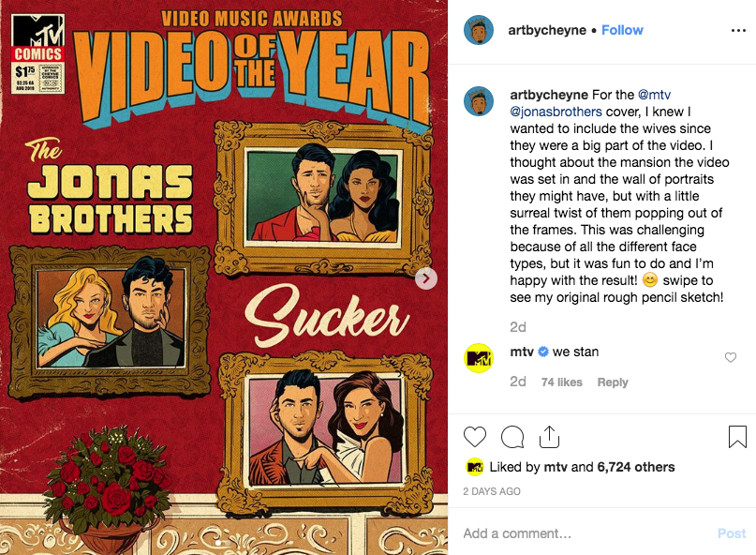Image resolution: width=756 pixels, height=555 pixels.
Task: Share the post via the share icon
Action: coord(549,437)
